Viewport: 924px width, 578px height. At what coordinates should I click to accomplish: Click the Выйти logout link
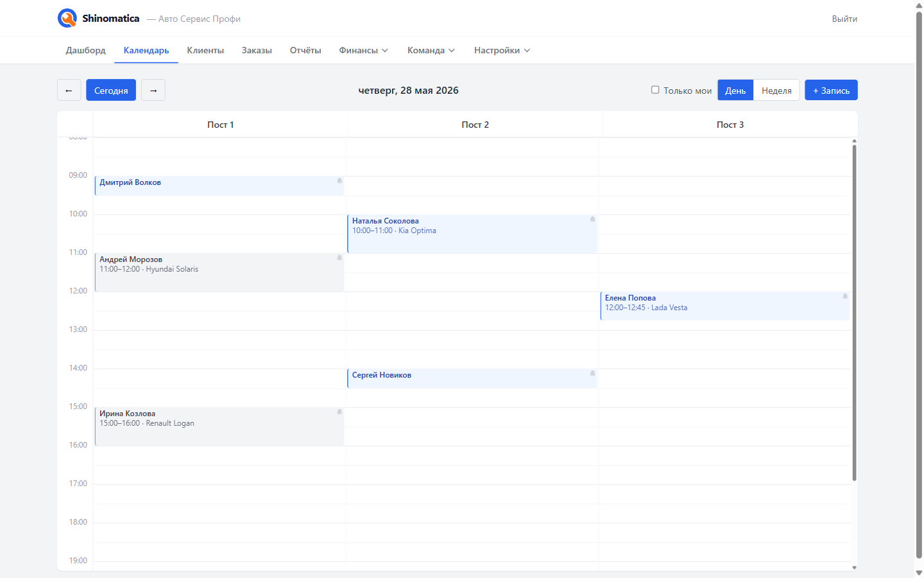(844, 19)
